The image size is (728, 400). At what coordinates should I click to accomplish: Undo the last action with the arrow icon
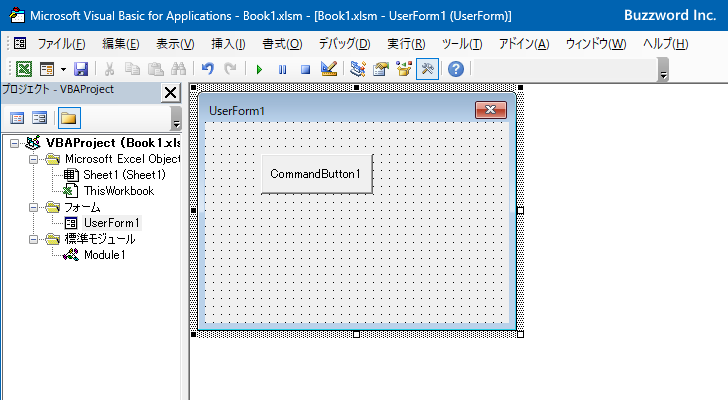point(208,69)
